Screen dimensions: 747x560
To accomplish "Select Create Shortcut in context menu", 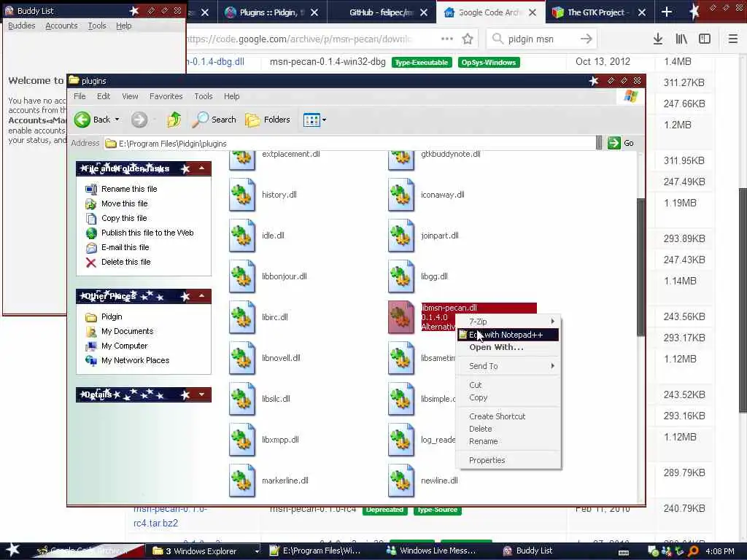I will click(508, 416).
